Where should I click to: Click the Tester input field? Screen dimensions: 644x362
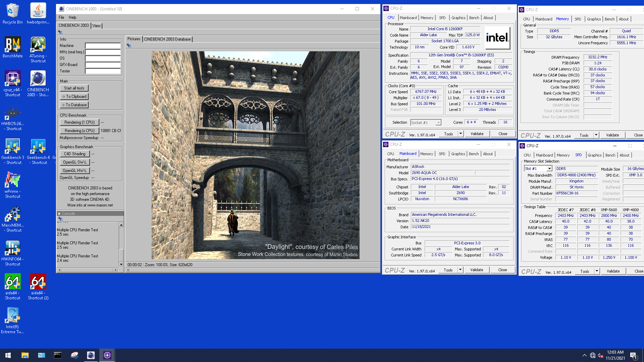pyautogui.click(x=103, y=71)
